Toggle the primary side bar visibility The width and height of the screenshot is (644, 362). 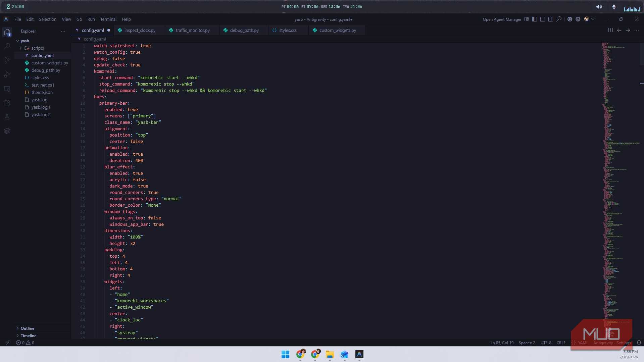point(535,19)
